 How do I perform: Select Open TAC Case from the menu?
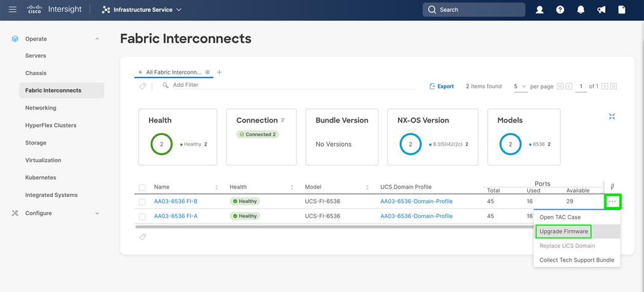(x=576, y=217)
